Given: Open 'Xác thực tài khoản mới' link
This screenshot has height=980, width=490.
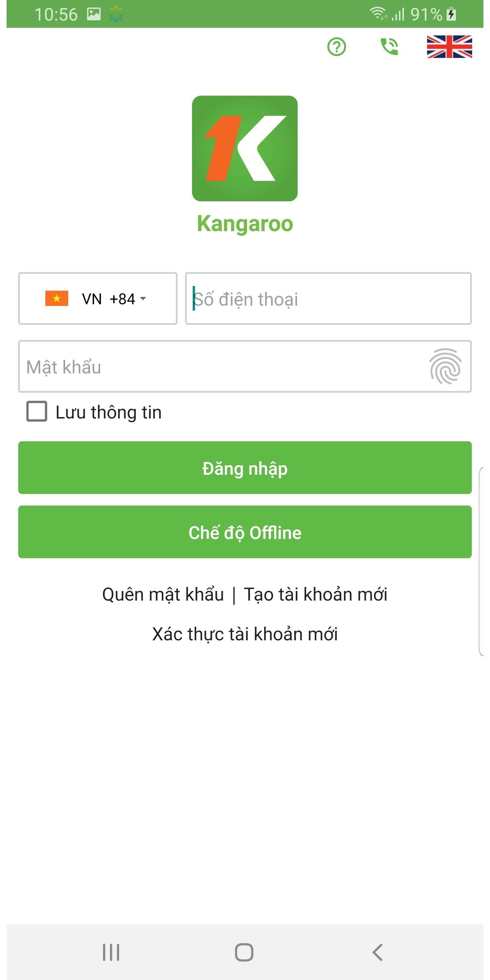Looking at the screenshot, I should [245, 634].
